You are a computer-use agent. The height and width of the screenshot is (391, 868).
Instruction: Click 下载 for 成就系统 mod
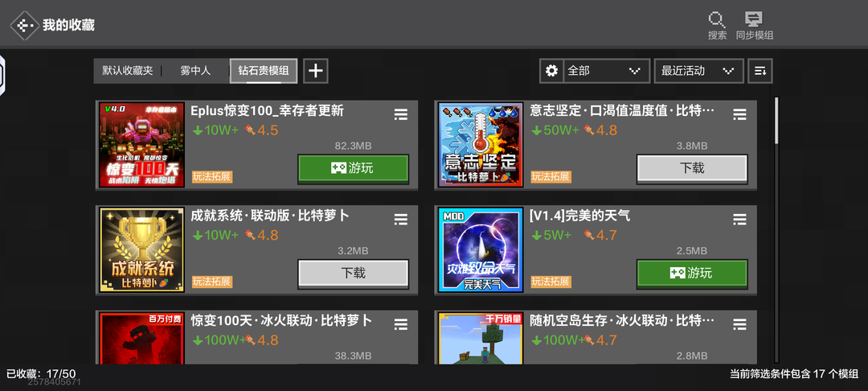point(353,273)
